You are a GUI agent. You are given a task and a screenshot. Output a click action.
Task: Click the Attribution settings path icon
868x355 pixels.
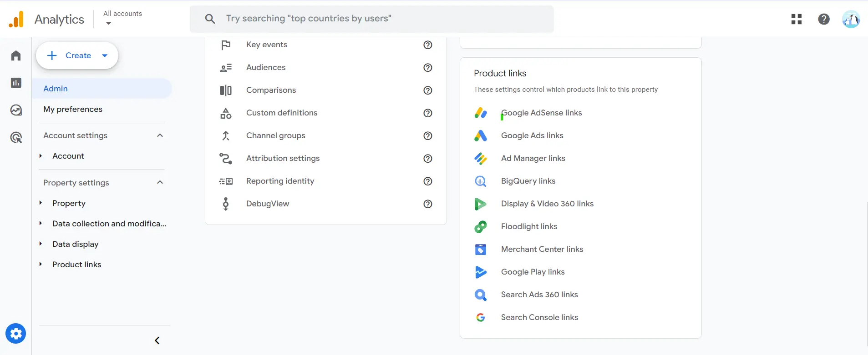tap(226, 158)
